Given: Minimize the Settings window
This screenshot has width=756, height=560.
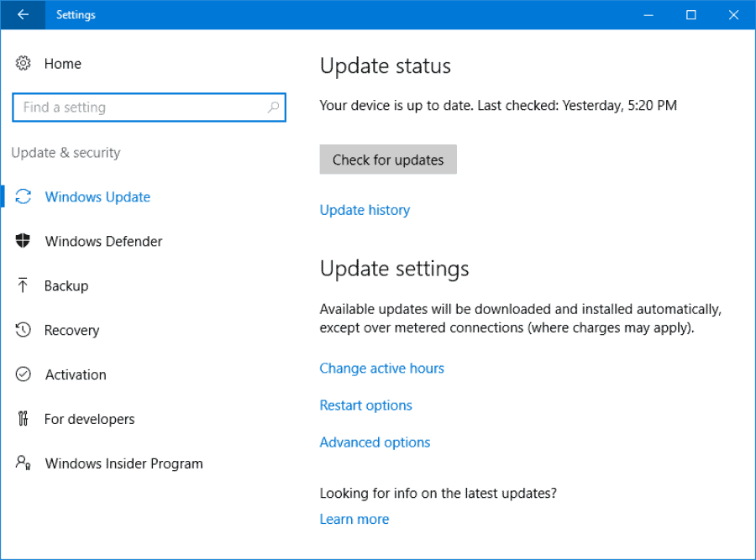Looking at the screenshot, I should pos(648,14).
